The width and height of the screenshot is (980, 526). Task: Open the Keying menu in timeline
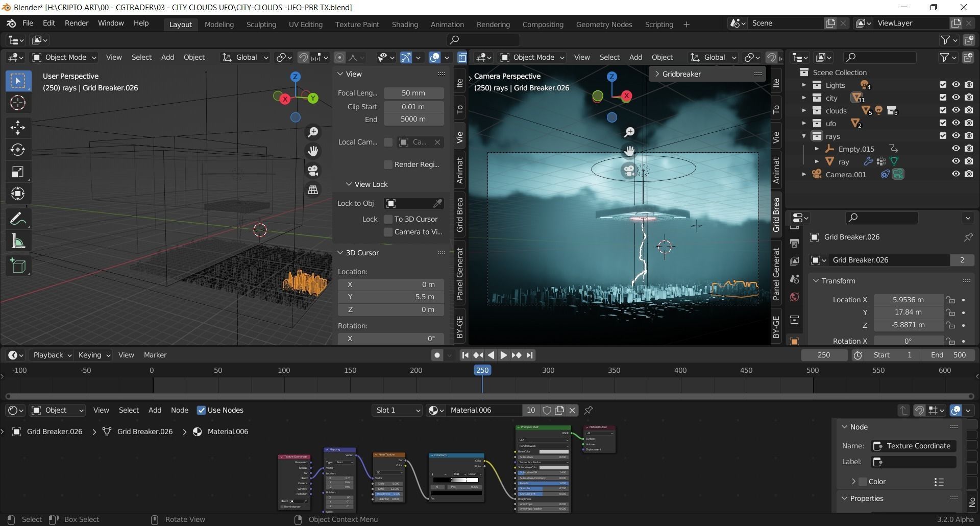point(93,355)
